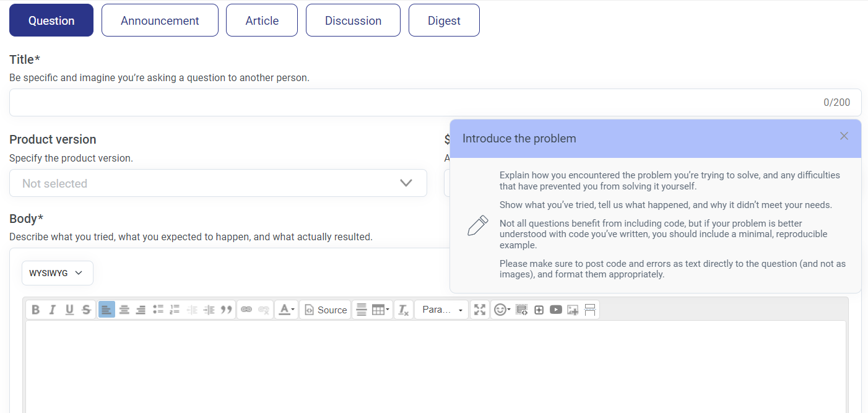Insert a numbered list
Image resolution: width=868 pixels, height=413 pixels.
[175, 310]
